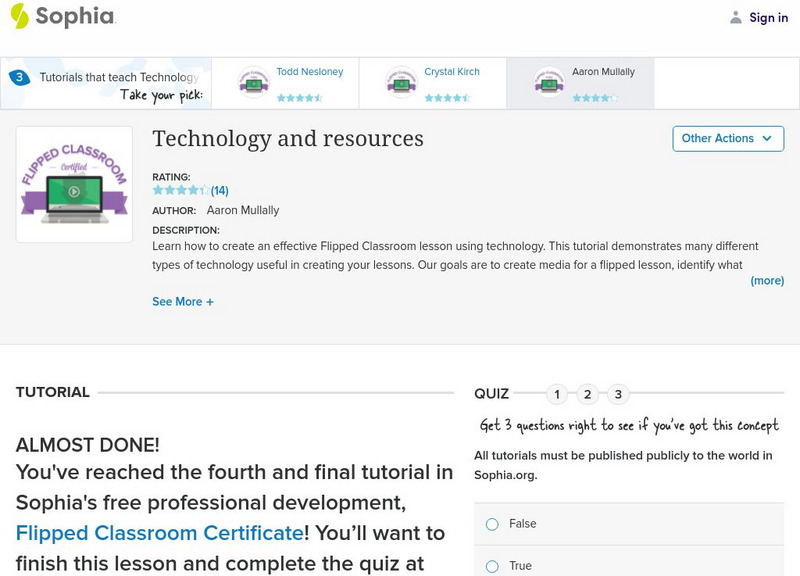The width and height of the screenshot is (800, 576).
Task: Click the user profile icon beside Sign in
Action: click(x=735, y=17)
